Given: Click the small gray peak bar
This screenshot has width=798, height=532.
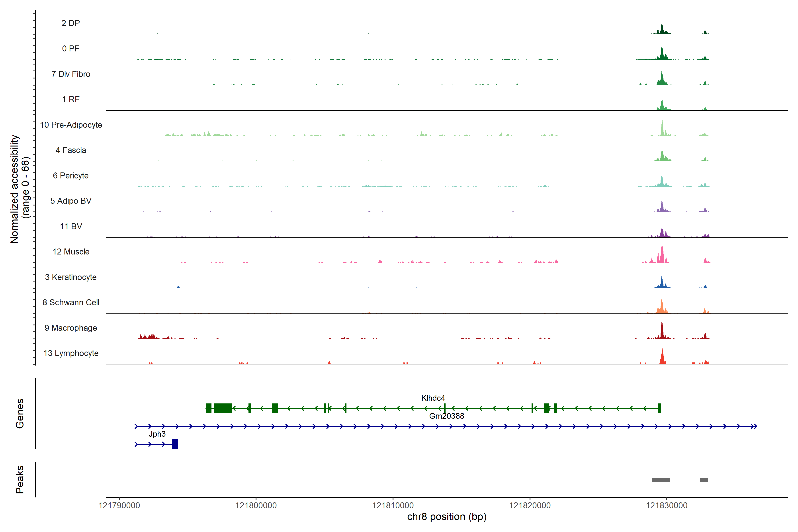Looking at the screenshot, I should click(x=704, y=480).
